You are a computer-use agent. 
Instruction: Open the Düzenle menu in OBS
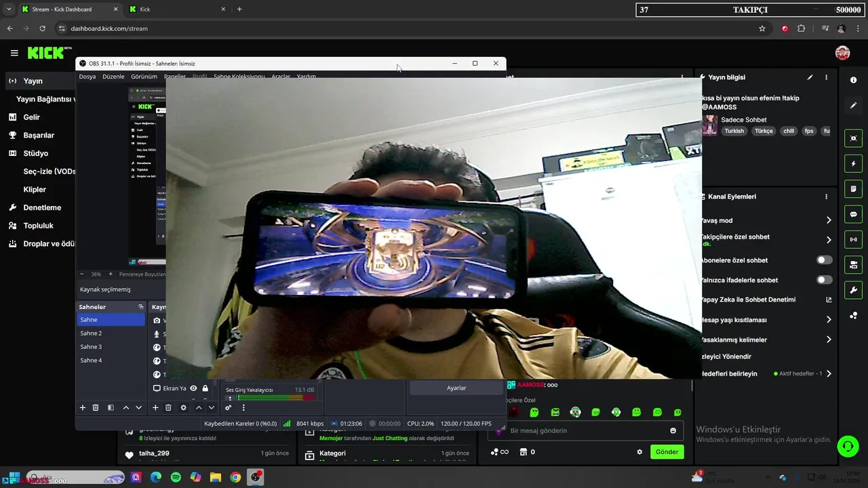[113, 77]
